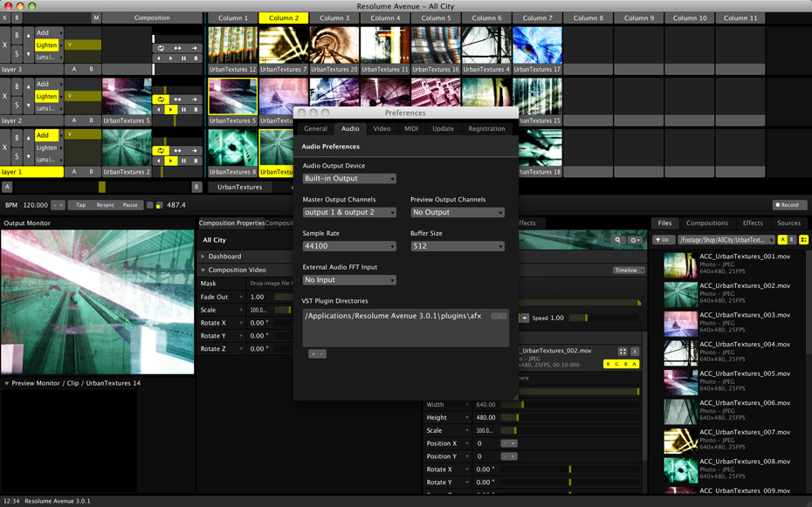This screenshot has width=812, height=507.
Task: Open the Files browser folder path dropdown
Action: pyautogui.click(x=726, y=239)
